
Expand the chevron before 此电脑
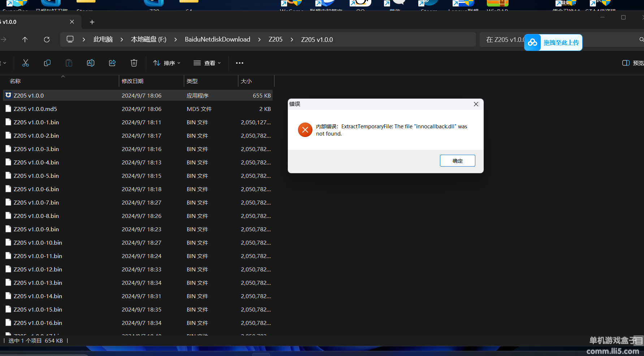pos(84,39)
